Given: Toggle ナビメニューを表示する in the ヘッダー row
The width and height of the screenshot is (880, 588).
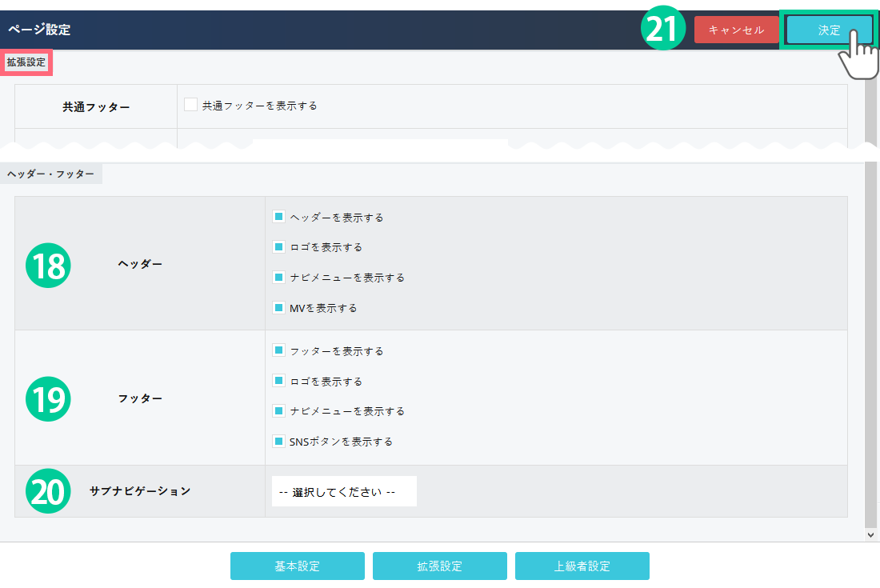Looking at the screenshot, I should (278, 278).
